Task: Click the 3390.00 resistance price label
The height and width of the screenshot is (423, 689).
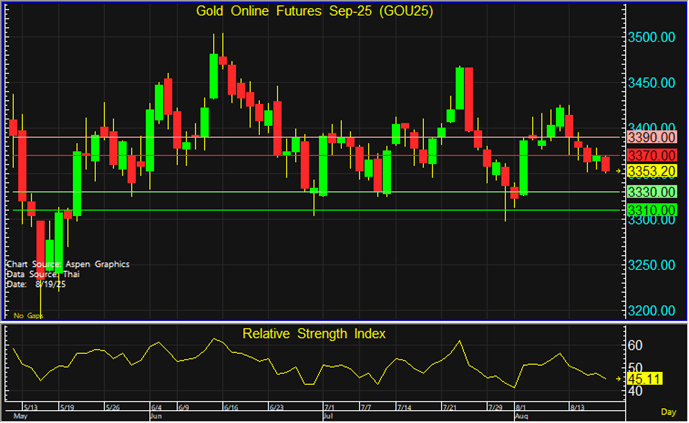Action: point(652,136)
